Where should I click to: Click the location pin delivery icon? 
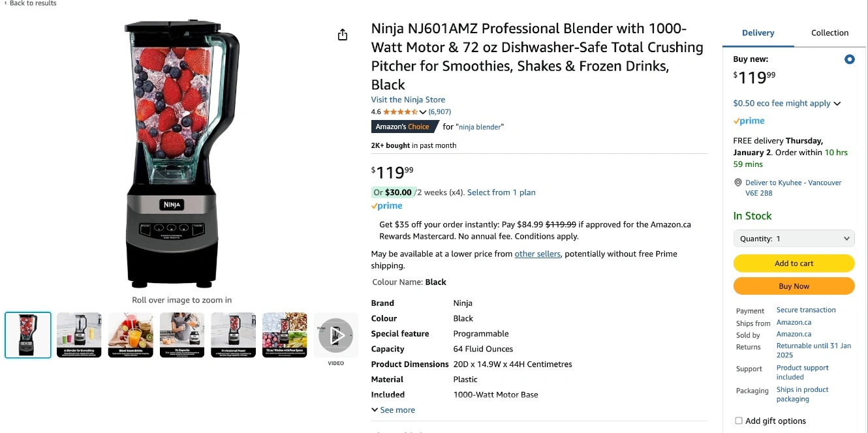click(738, 183)
